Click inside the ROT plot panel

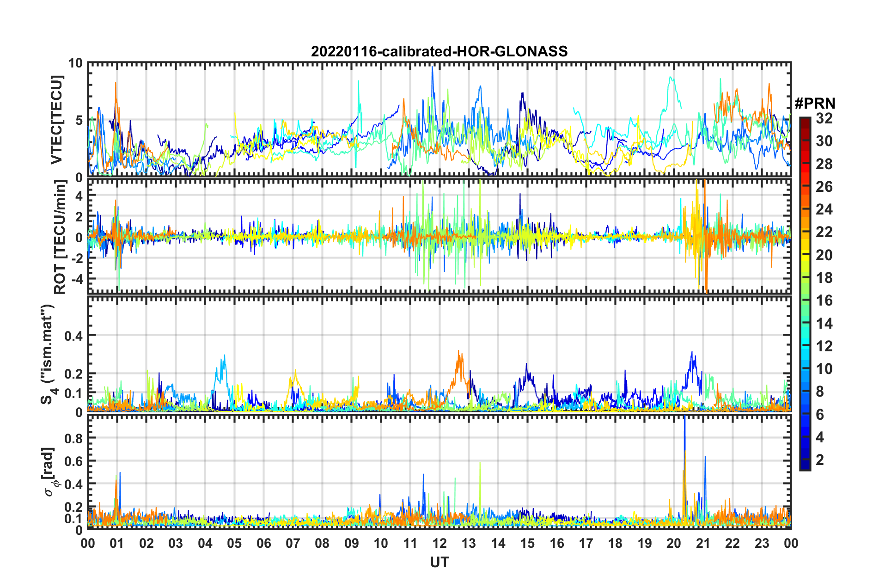(439, 237)
